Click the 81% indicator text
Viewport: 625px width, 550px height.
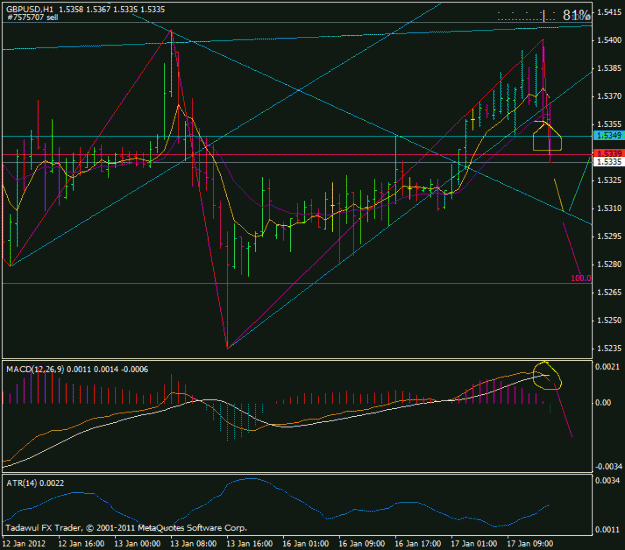coord(576,15)
